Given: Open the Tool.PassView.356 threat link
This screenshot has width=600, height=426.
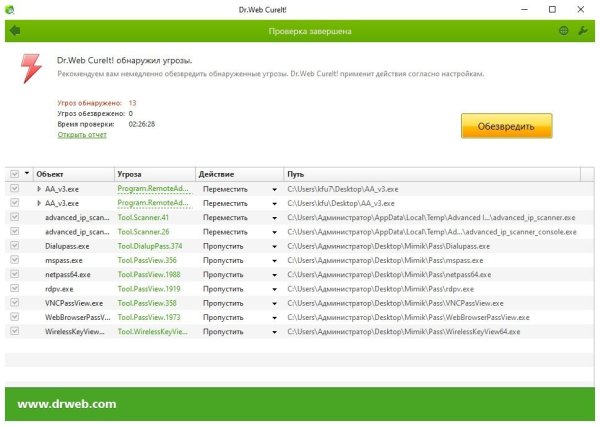Looking at the screenshot, I should [147, 260].
